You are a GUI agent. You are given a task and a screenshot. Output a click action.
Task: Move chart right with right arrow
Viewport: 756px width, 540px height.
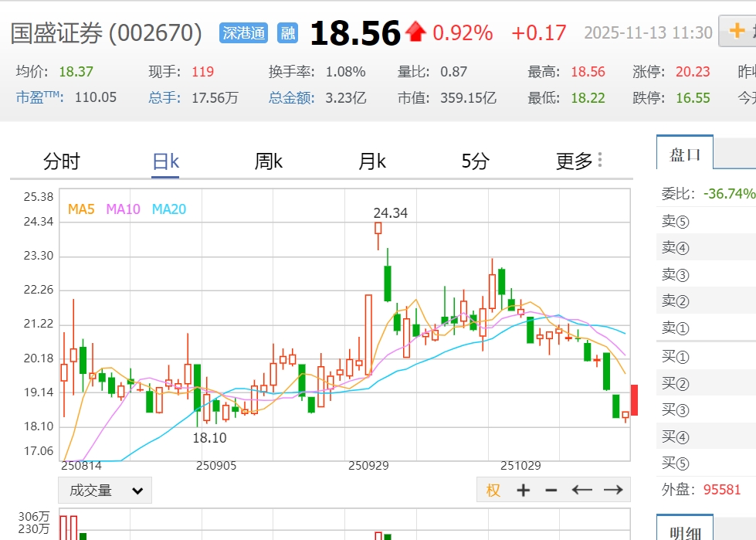613,491
